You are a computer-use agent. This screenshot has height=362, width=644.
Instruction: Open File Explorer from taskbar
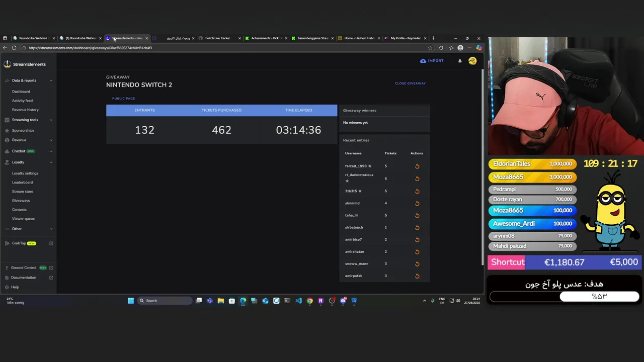(220, 301)
